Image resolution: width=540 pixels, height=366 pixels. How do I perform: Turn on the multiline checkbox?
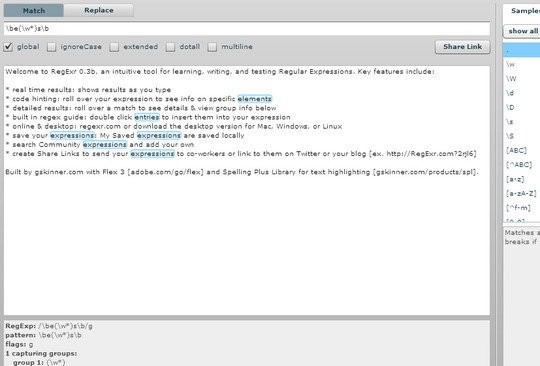[x=212, y=47]
